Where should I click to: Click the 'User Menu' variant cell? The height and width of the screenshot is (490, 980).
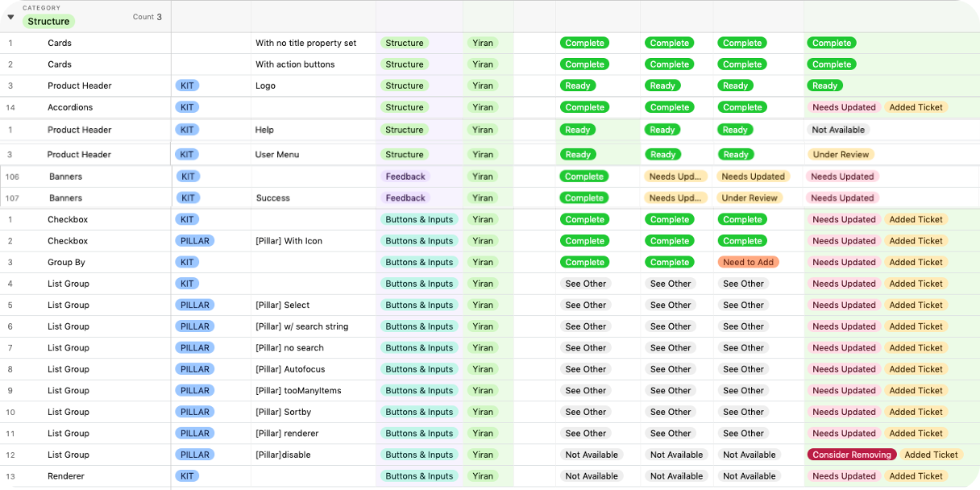(x=314, y=155)
